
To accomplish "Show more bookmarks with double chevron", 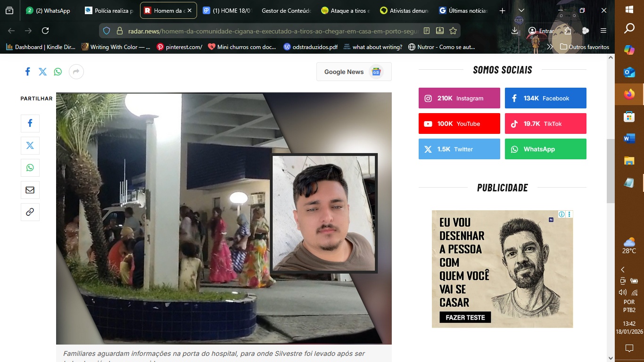I will tap(550, 47).
